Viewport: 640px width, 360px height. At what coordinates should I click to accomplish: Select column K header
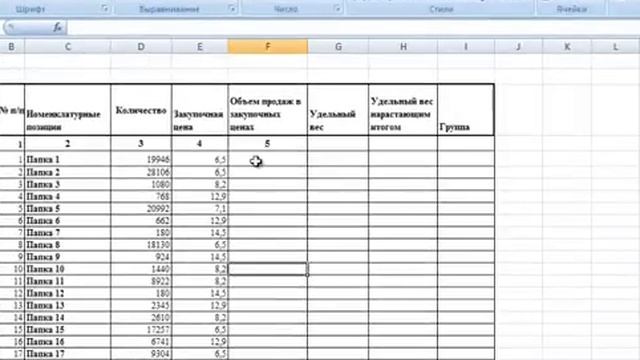tap(567, 47)
